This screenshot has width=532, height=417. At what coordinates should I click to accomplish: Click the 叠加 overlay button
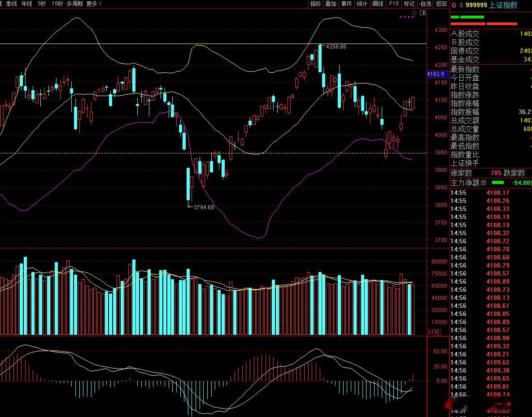pos(331,4)
